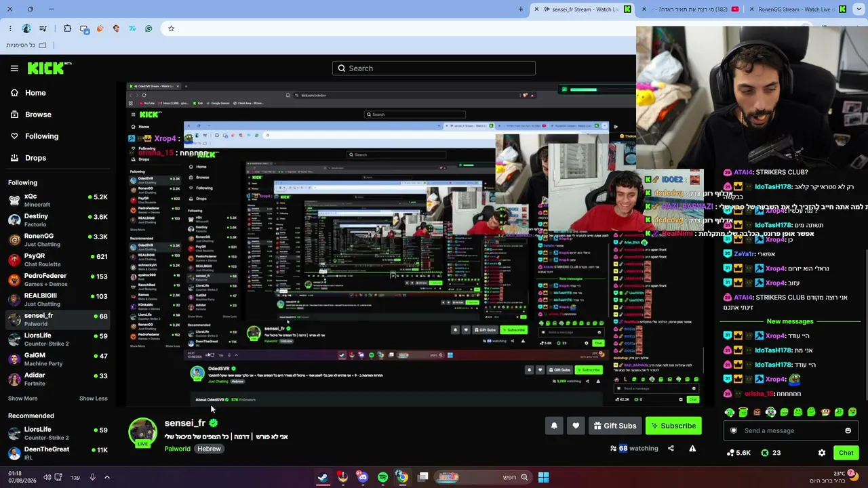Screen dimensions: 868x488
Task: Open Following in the Kick sidebar
Action: coord(34,136)
